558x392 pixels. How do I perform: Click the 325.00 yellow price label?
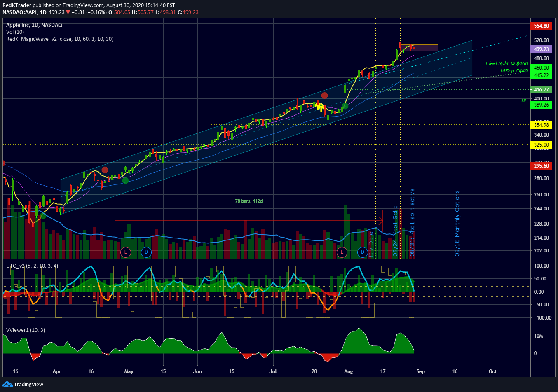point(542,145)
